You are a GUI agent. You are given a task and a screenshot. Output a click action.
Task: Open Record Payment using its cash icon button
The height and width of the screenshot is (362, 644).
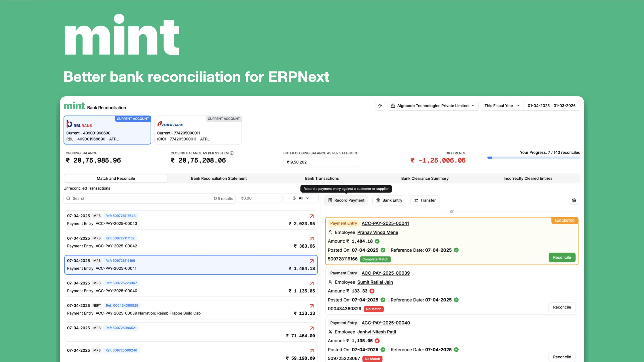pos(330,200)
